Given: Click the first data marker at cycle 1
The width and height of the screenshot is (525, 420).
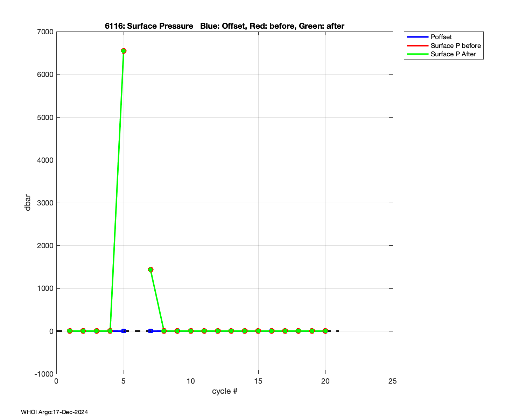Looking at the screenshot, I should coord(70,331).
